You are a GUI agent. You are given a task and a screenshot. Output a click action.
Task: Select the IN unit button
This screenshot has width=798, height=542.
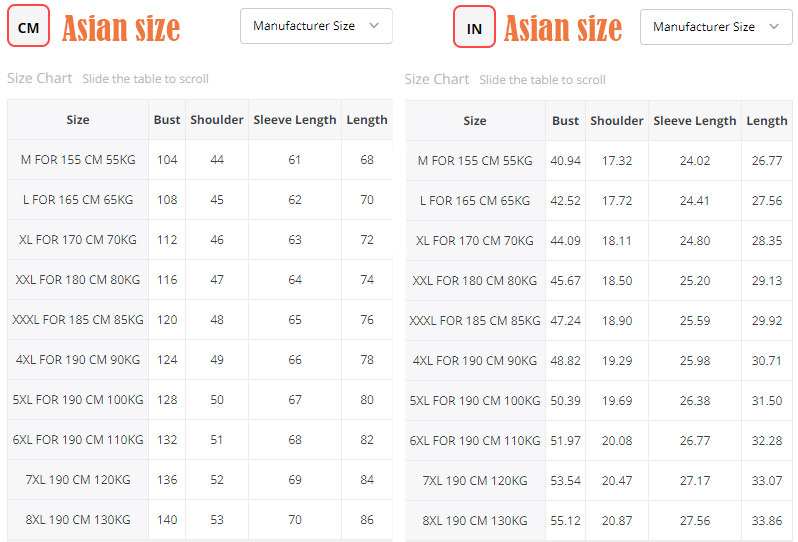coord(474,28)
